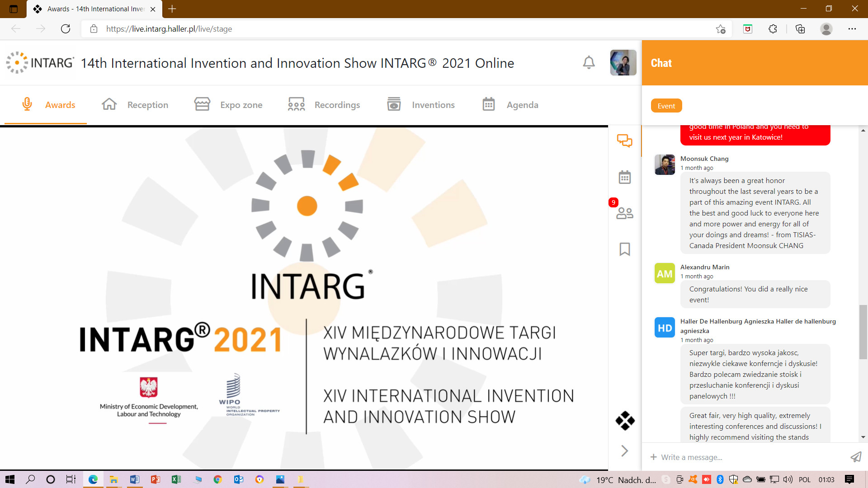Open PowerPoint from the taskbar
This screenshot has height=488, width=868.
[x=155, y=479]
